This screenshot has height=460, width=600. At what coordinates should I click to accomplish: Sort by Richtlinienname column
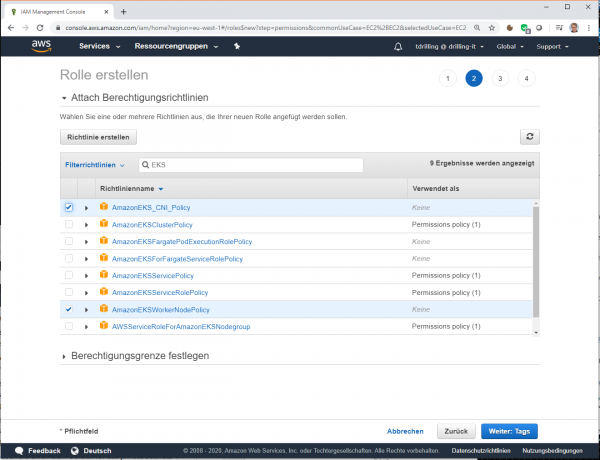[131, 189]
